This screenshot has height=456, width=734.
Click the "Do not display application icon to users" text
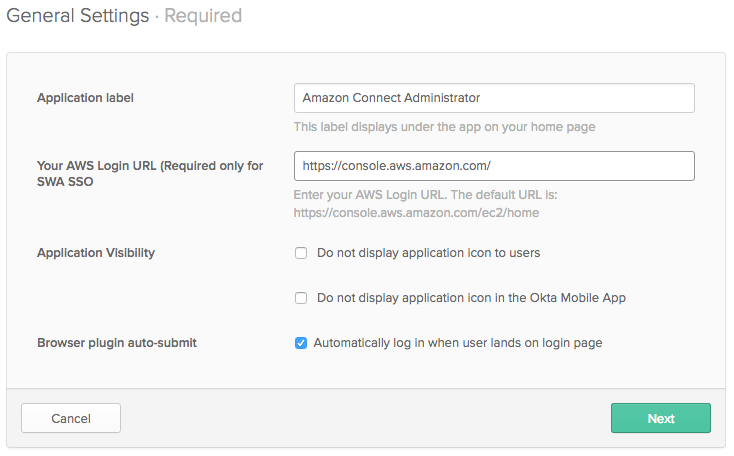point(428,253)
